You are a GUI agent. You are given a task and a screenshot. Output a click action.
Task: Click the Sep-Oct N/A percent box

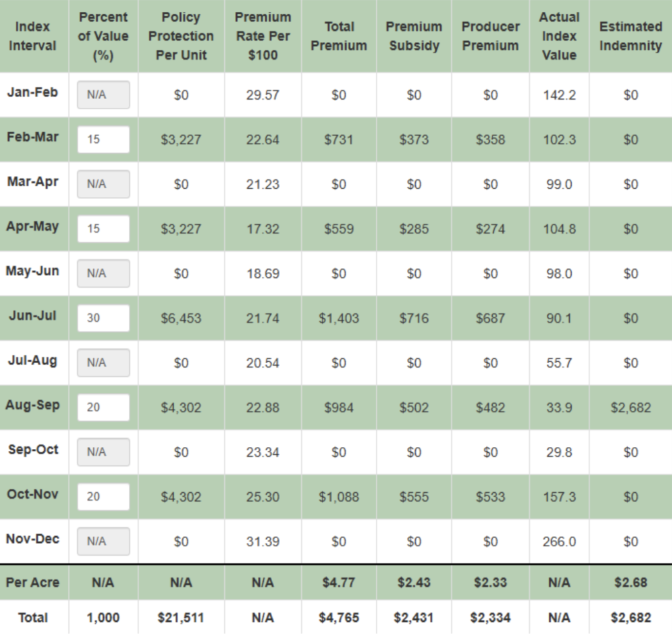click(x=103, y=452)
